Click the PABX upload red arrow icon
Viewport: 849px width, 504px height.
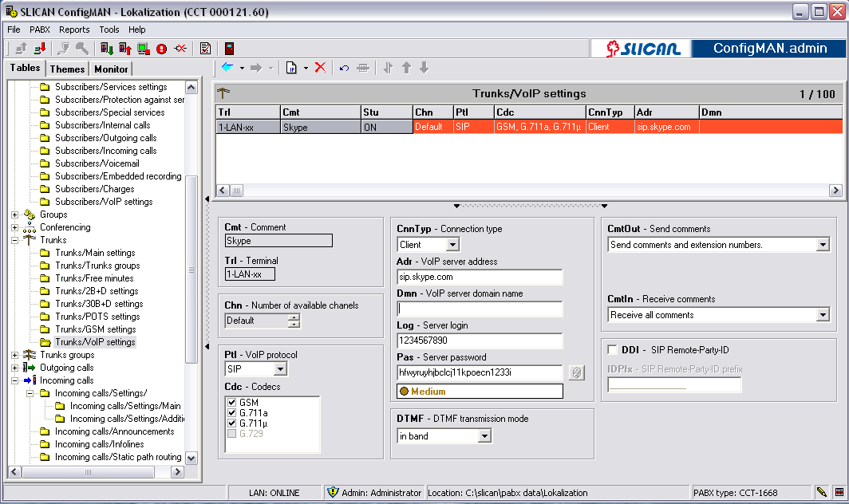click(125, 49)
